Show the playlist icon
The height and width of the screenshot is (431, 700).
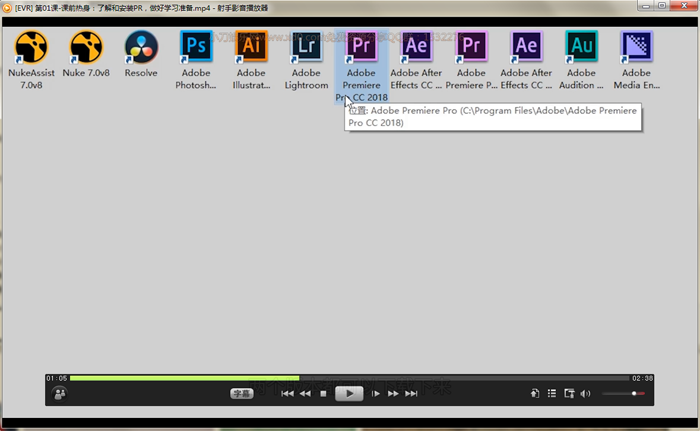click(552, 393)
